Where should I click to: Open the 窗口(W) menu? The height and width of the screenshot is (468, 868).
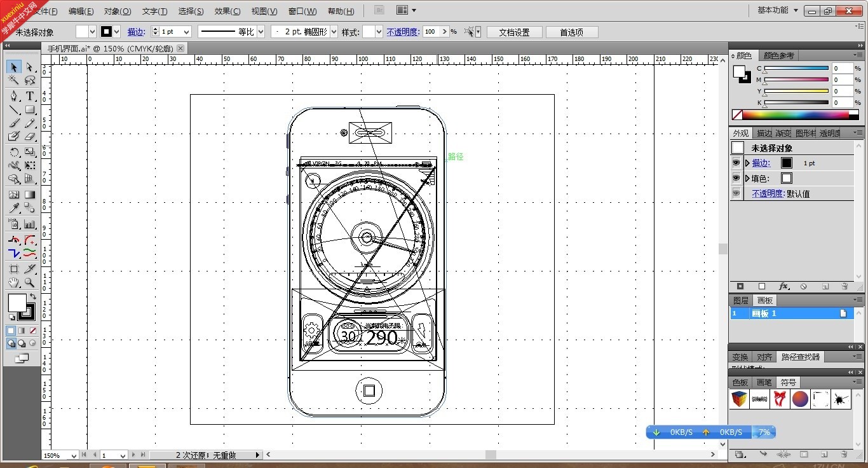point(302,11)
